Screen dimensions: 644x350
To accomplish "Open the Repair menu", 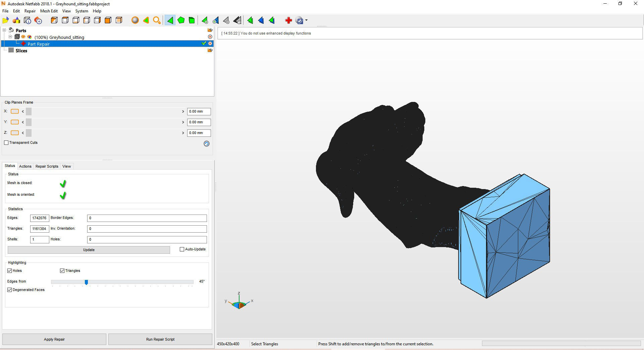I will [30, 11].
